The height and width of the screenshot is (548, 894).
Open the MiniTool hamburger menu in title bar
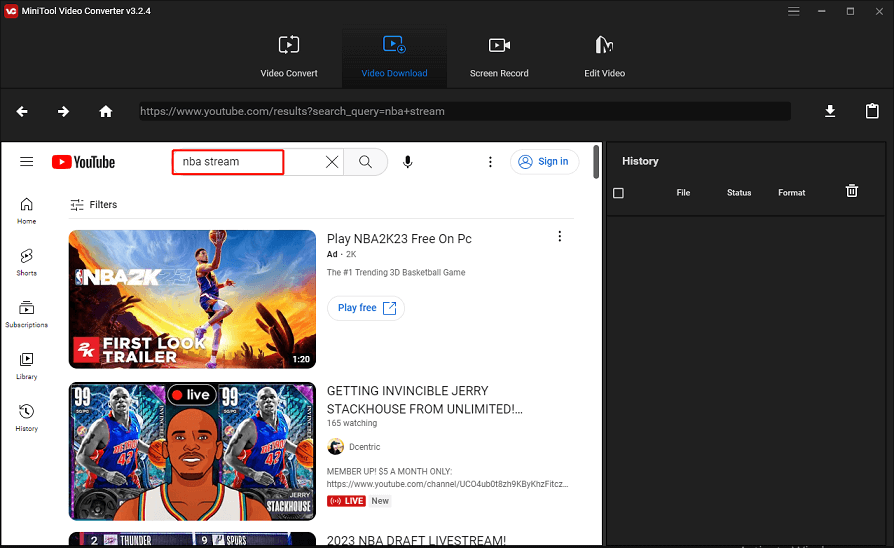tap(793, 11)
